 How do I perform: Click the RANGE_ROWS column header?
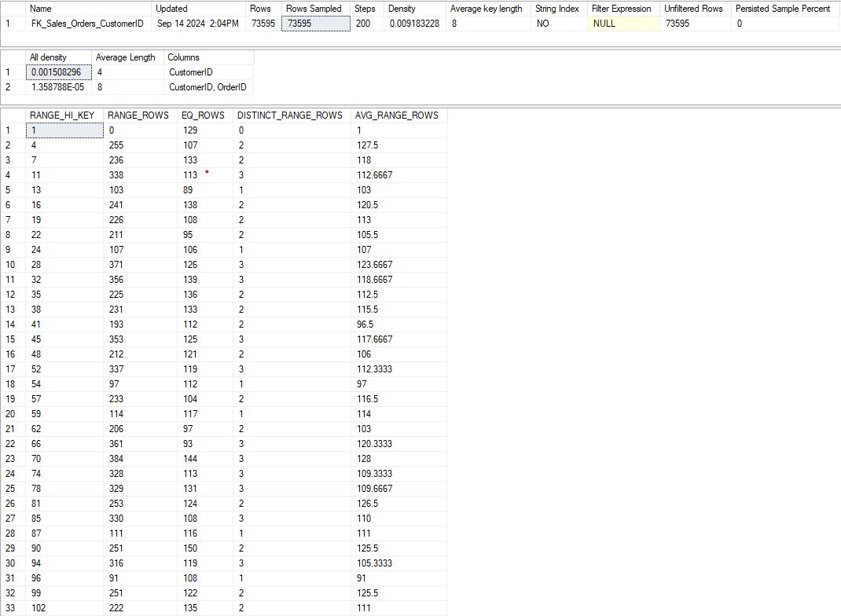(137, 115)
